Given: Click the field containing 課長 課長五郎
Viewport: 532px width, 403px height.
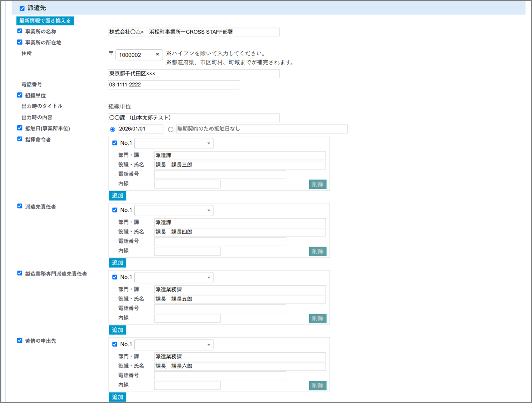Looking at the screenshot, I should tap(240, 299).
